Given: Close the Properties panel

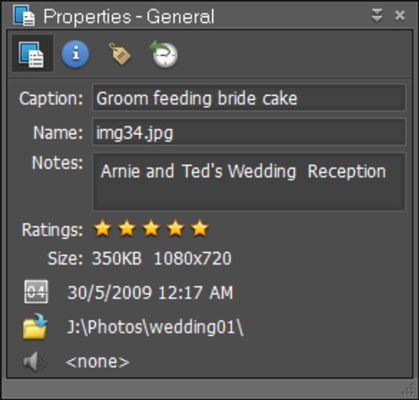Looking at the screenshot, I should (400, 15).
